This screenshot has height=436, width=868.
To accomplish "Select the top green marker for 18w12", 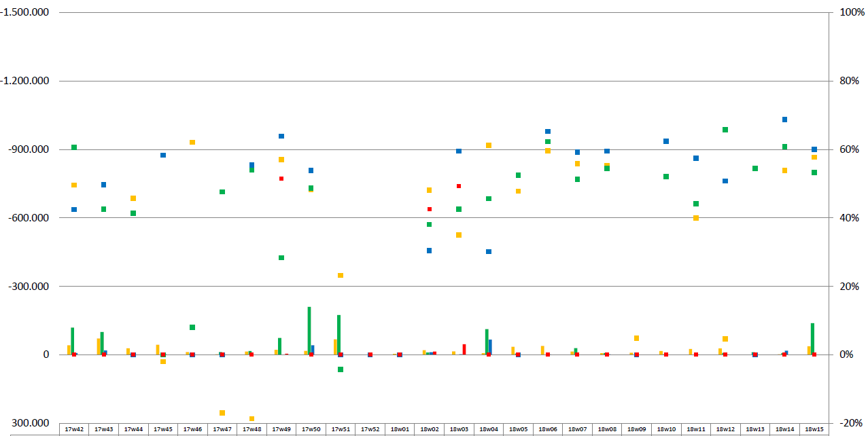I will pyautogui.click(x=725, y=130).
